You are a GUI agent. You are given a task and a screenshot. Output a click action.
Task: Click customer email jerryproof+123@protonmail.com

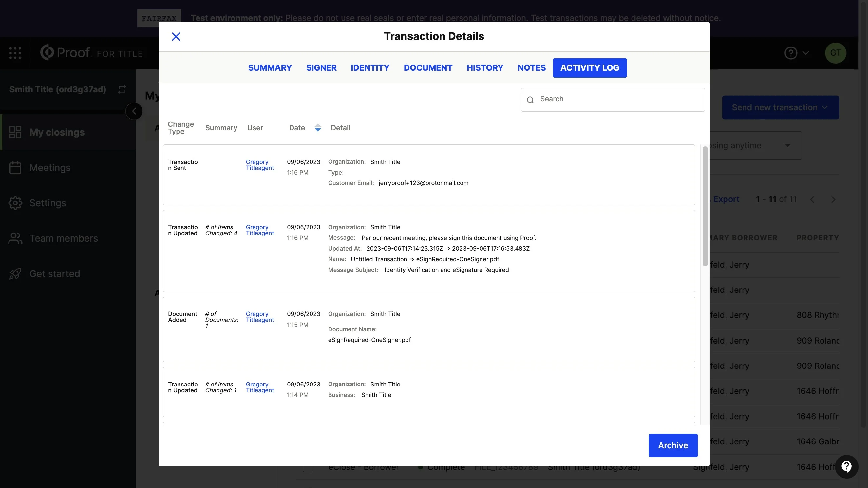point(423,183)
